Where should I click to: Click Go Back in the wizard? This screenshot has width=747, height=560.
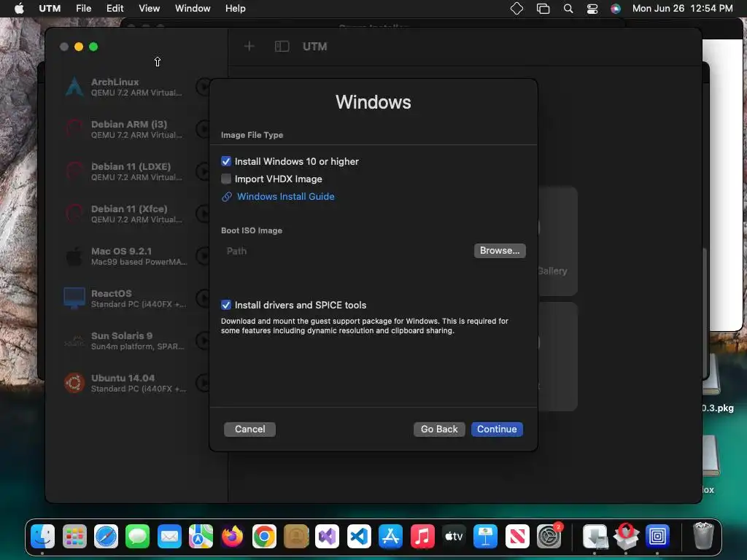(439, 429)
